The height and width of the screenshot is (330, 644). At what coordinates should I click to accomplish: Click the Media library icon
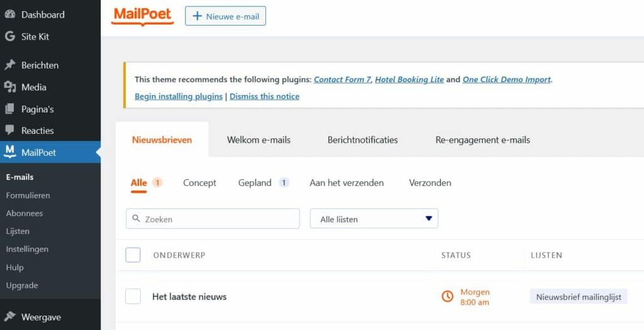10,87
